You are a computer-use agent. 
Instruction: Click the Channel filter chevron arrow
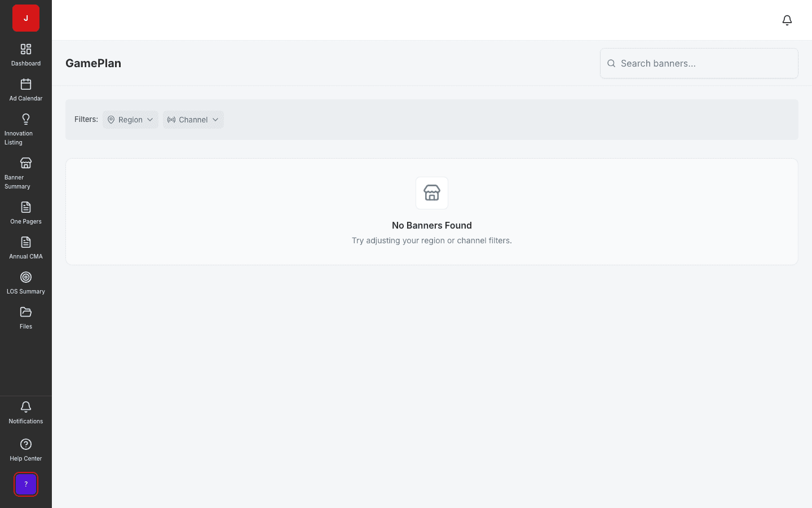click(215, 120)
